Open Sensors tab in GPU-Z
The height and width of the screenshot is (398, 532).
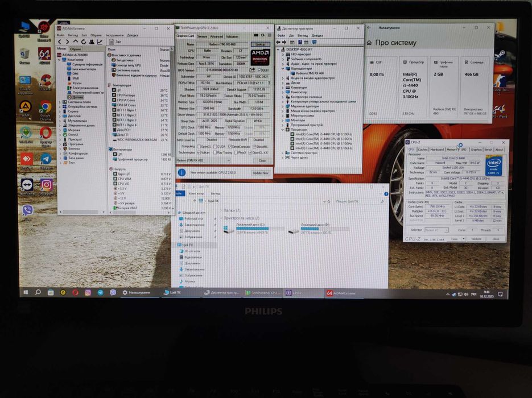pyautogui.click(x=202, y=36)
